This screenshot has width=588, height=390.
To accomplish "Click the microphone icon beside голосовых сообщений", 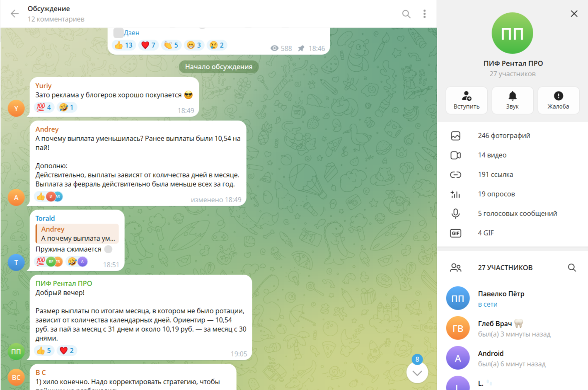I will tap(455, 213).
